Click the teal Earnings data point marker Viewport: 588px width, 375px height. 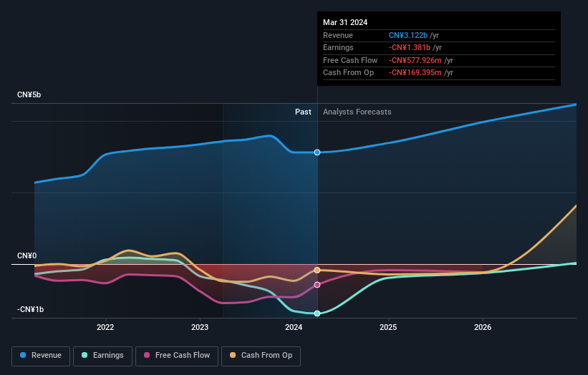(x=317, y=313)
